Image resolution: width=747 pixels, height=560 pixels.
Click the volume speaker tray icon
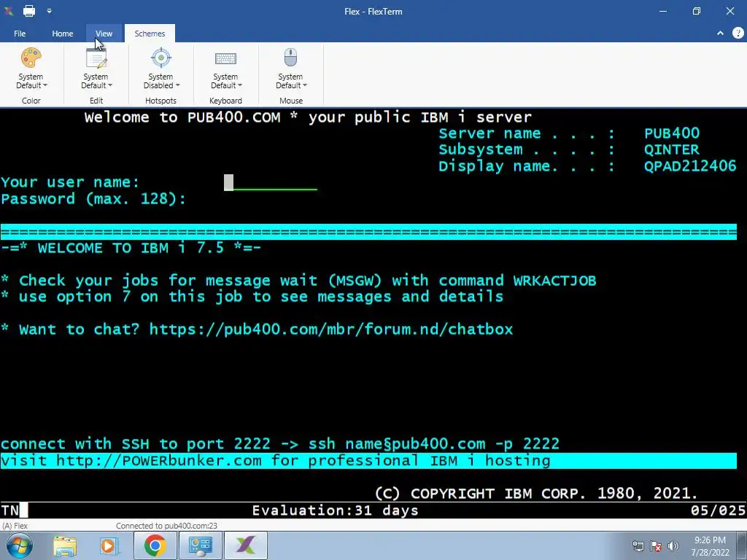(673, 546)
